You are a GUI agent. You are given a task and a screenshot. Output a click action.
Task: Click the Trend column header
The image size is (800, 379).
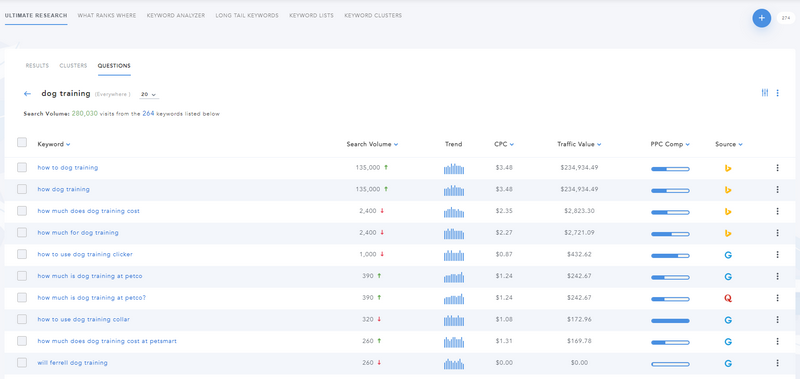(454, 144)
